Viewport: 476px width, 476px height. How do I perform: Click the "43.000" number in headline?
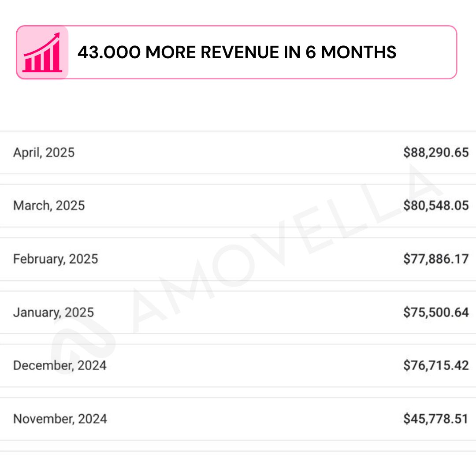[109, 52]
